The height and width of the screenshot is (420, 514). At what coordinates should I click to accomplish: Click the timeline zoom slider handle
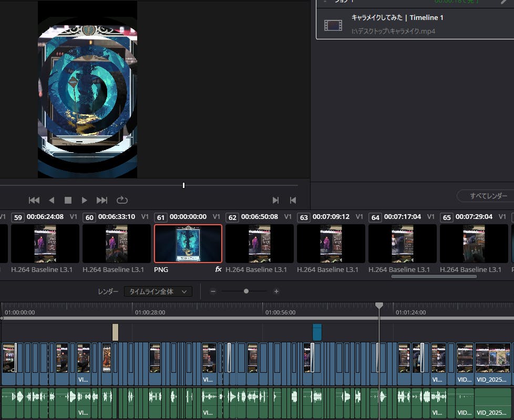pos(246,291)
